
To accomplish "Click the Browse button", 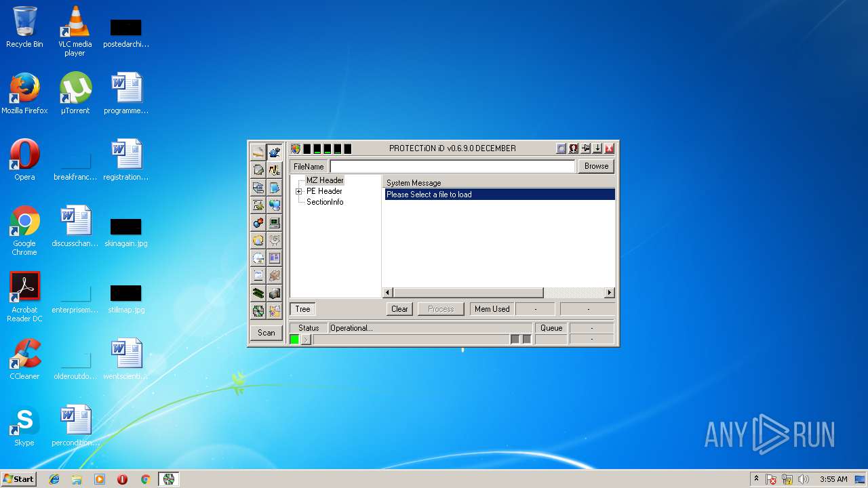I will tap(596, 166).
